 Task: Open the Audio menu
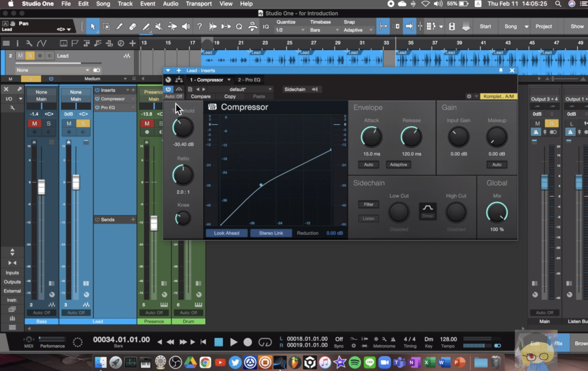(171, 4)
